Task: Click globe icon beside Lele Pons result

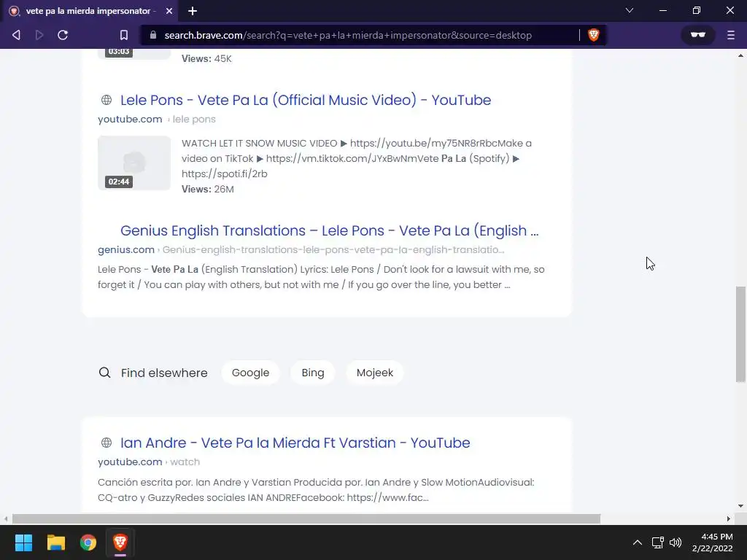Action: coord(107,100)
